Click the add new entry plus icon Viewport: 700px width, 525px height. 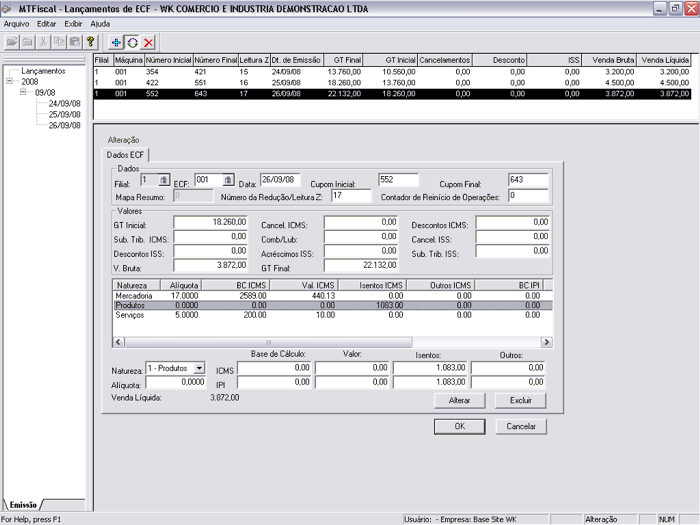[x=117, y=42]
